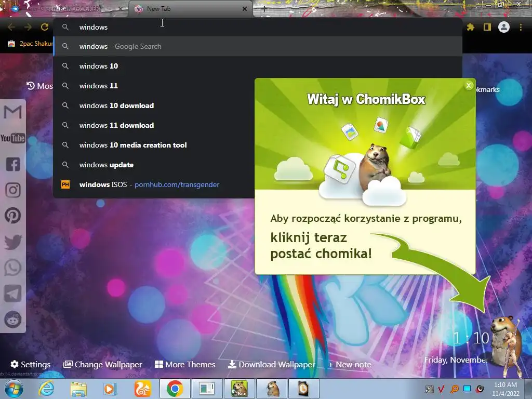Launch Internet Explorer from the taskbar
The width and height of the screenshot is (532, 399).
coord(46,389)
